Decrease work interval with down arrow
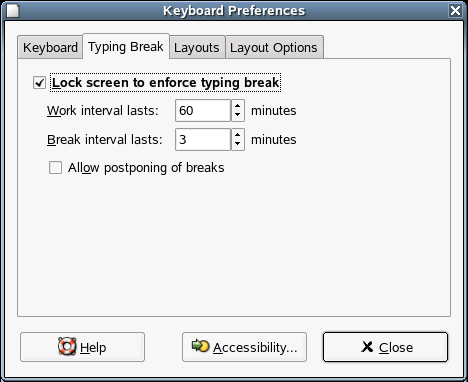 point(238,115)
